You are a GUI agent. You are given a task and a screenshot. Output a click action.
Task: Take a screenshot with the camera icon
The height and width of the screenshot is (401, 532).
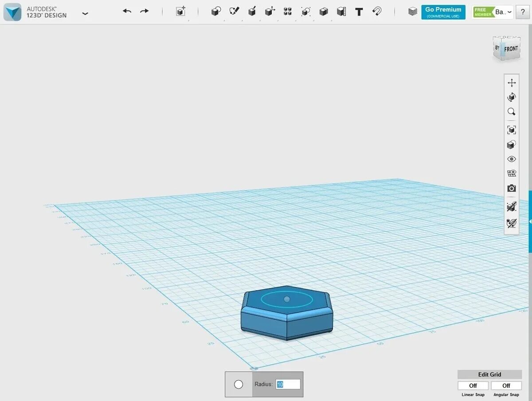512,188
